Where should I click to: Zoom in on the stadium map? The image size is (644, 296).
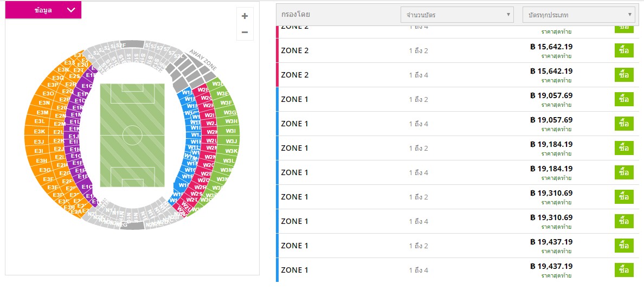(x=244, y=16)
